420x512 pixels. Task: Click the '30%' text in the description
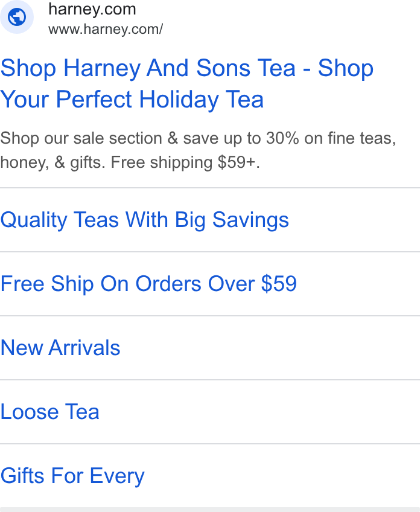[x=282, y=138]
